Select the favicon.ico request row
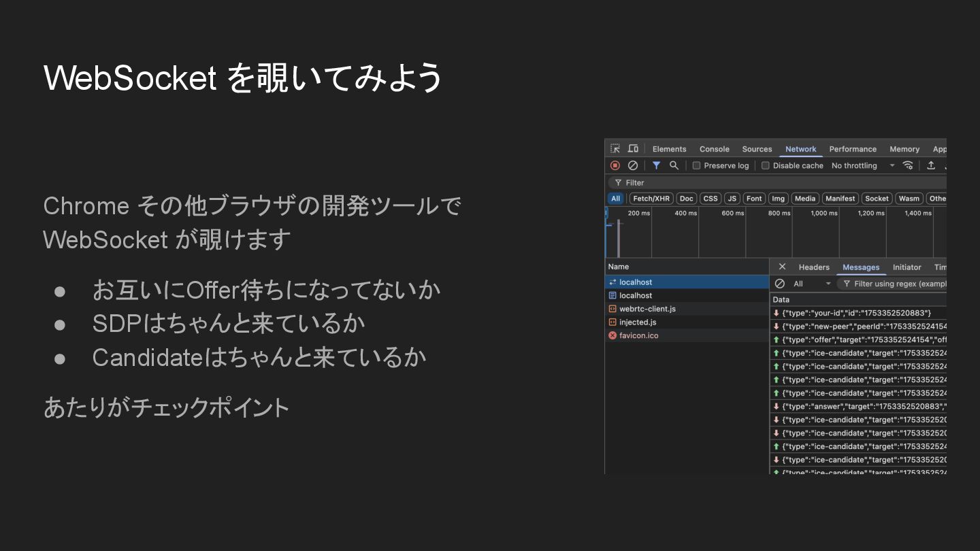The height and width of the screenshot is (551, 980). click(x=687, y=335)
